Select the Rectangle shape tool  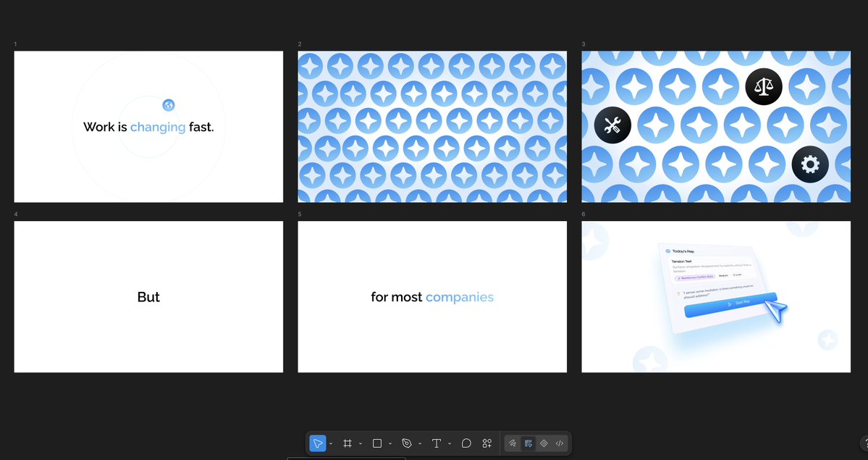coord(377,443)
